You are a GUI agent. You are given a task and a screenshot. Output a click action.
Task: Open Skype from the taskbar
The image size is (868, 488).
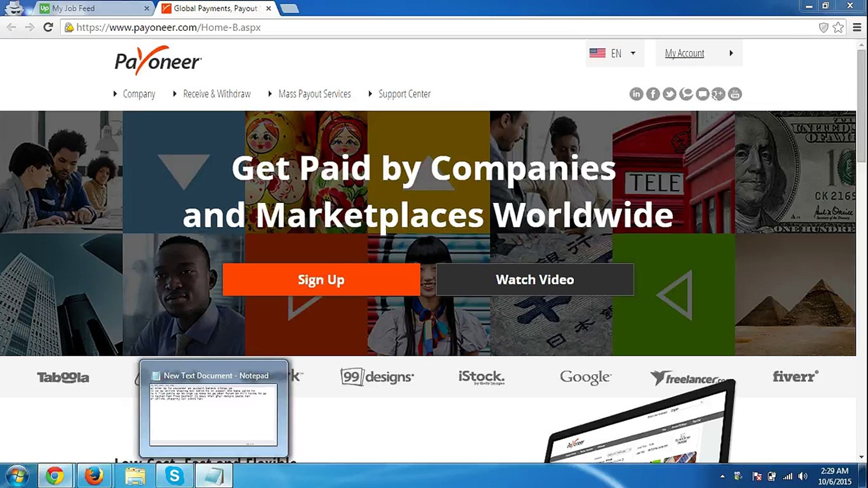point(174,475)
